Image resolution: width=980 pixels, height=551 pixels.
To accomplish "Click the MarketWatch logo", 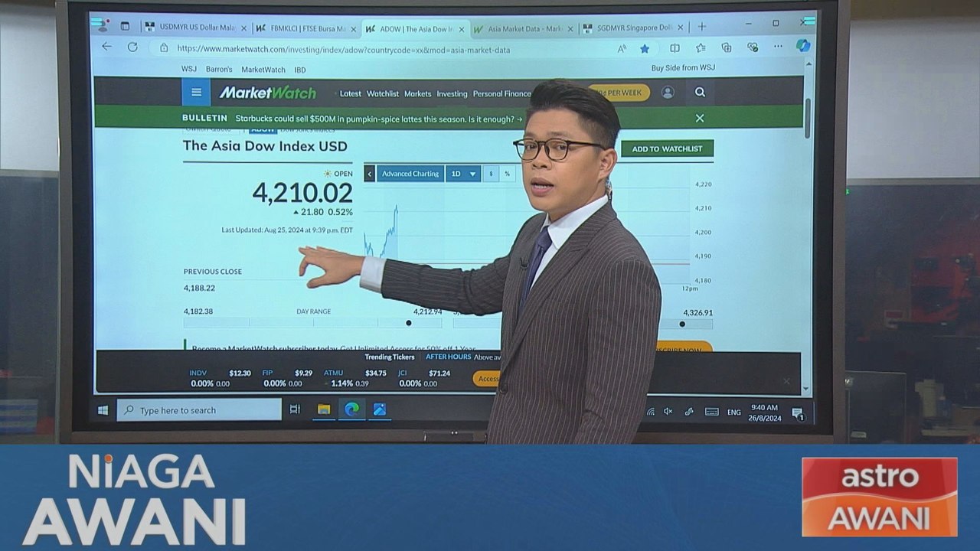I will [267, 93].
